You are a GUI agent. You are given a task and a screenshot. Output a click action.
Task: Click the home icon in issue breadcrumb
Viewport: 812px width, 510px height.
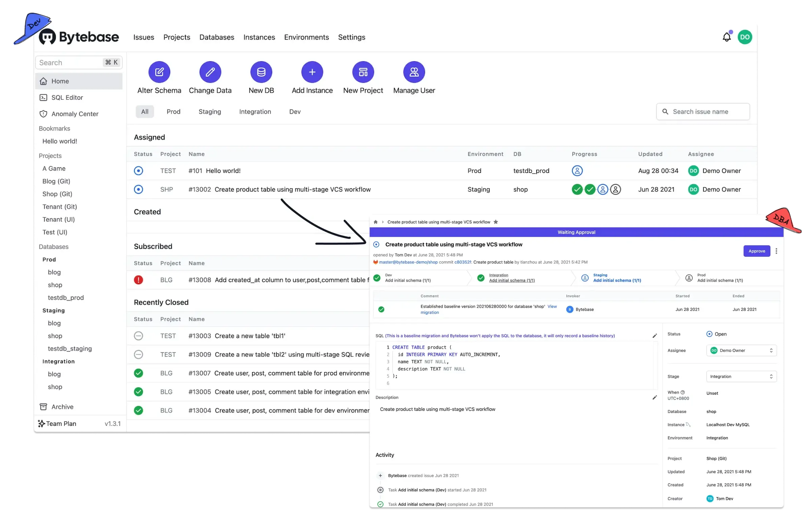[376, 222]
